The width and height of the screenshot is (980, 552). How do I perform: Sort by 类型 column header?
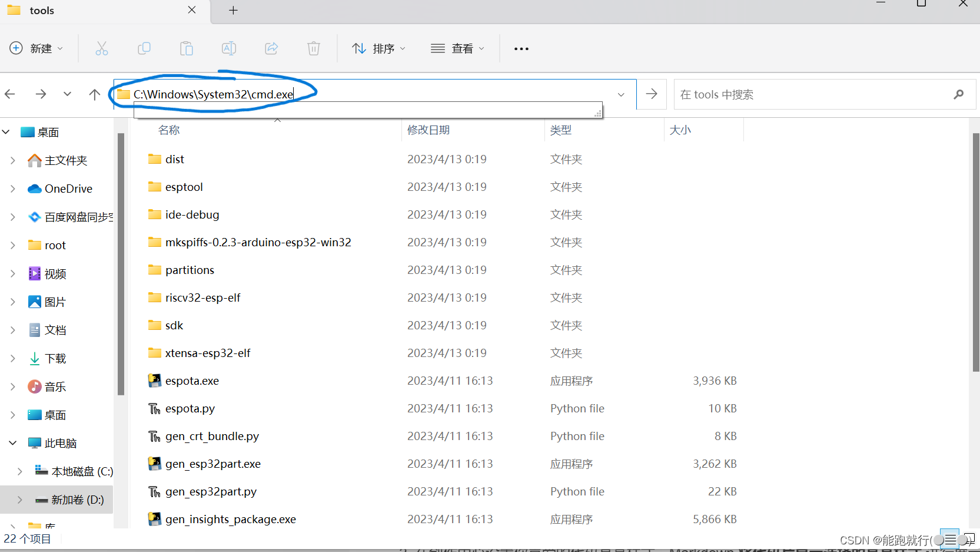coord(561,130)
